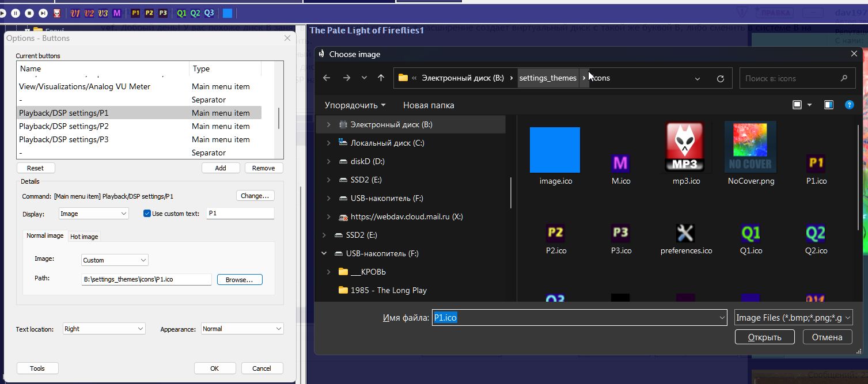Image resolution: width=868 pixels, height=384 pixels.
Task: Open the Display dropdown set to Image
Action: click(93, 214)
